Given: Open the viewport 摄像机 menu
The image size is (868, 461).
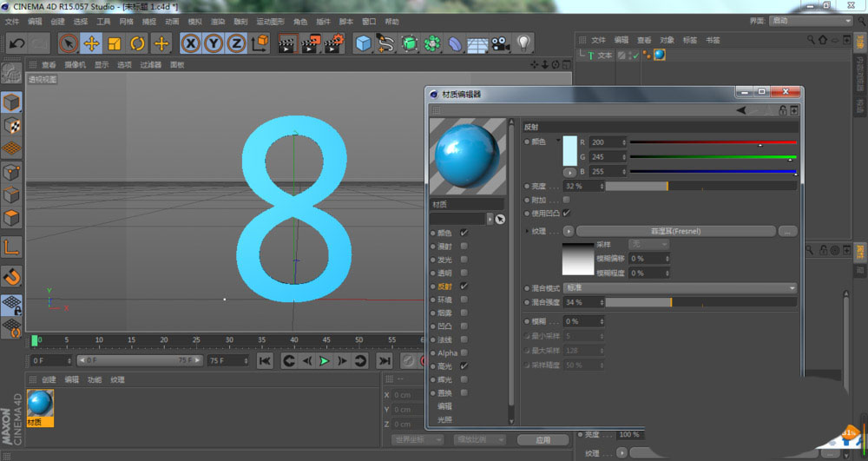Looking at the screenshot, I should (x=75, y=65).
